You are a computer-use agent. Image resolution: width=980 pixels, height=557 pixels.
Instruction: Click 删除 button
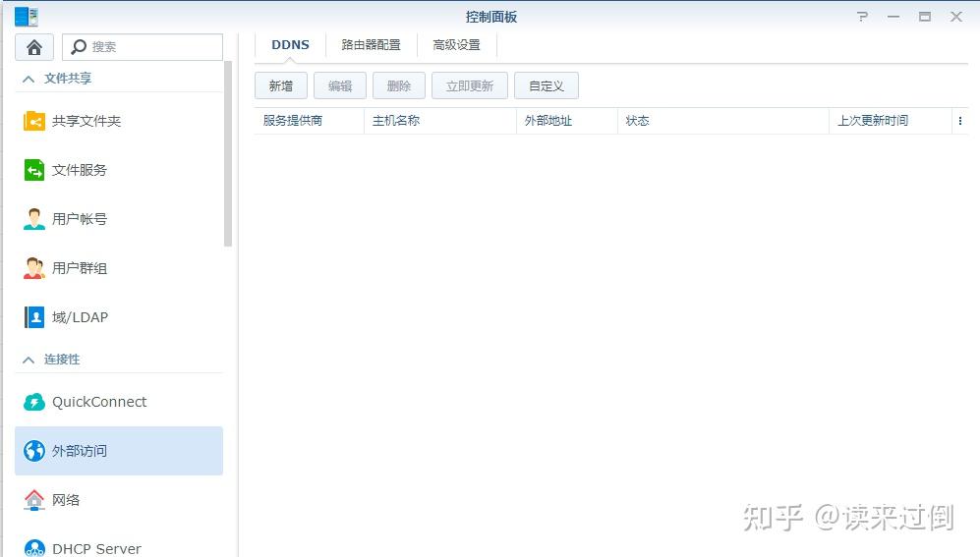[x=399, y=85]
